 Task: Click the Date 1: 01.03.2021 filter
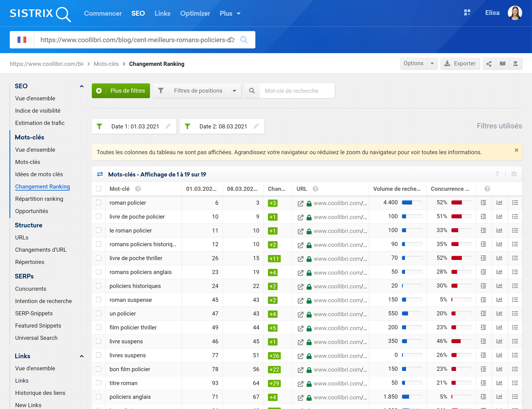pos(134,126)
